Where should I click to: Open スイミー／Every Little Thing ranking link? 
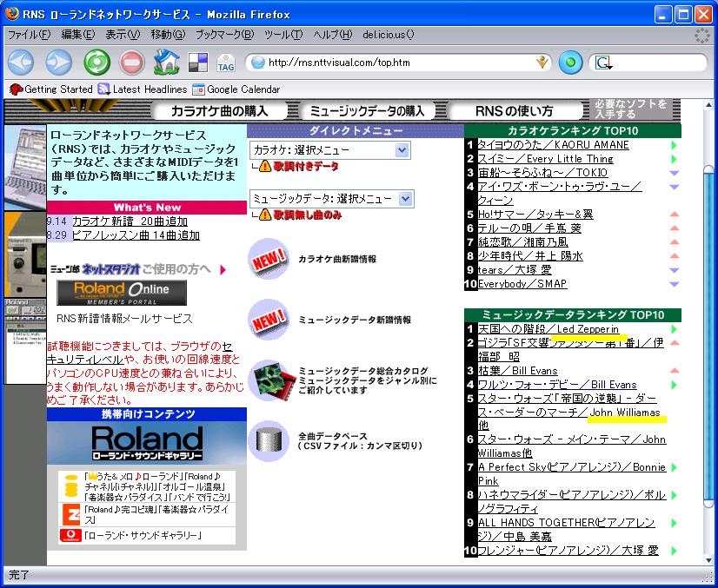pyautogui.click(x=546, y=159)
